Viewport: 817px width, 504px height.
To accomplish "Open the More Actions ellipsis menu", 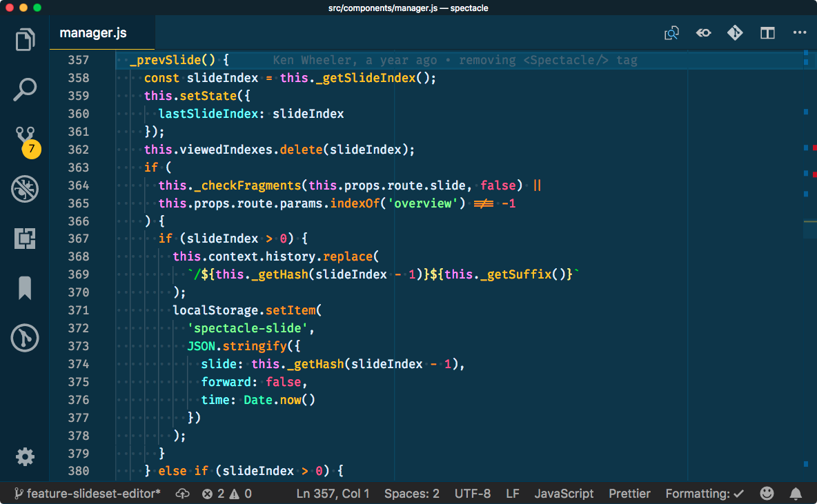I will click(x=799, y=32).
